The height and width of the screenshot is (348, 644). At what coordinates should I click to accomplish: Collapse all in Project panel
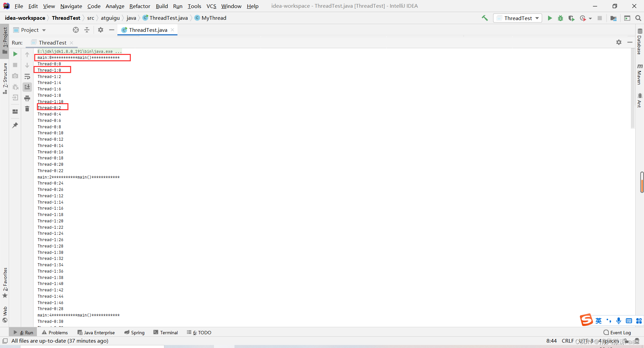[x=87, y=30]
